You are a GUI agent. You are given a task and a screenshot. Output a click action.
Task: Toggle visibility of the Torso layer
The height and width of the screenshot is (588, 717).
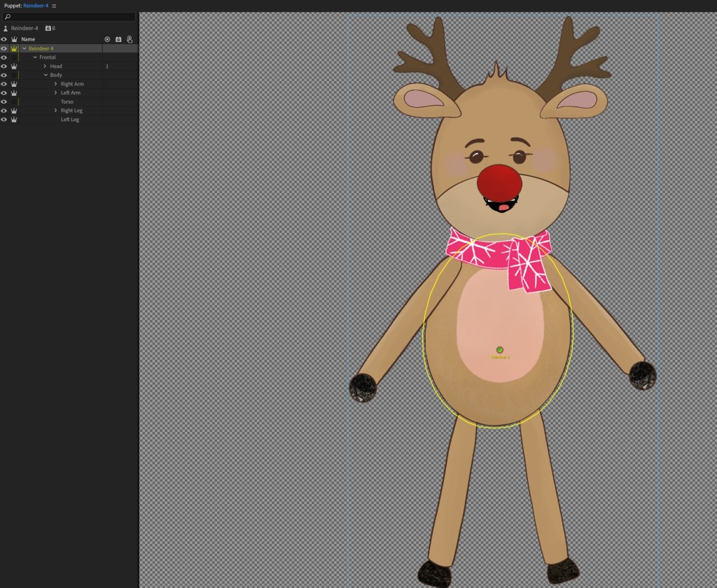coord(4,101)
